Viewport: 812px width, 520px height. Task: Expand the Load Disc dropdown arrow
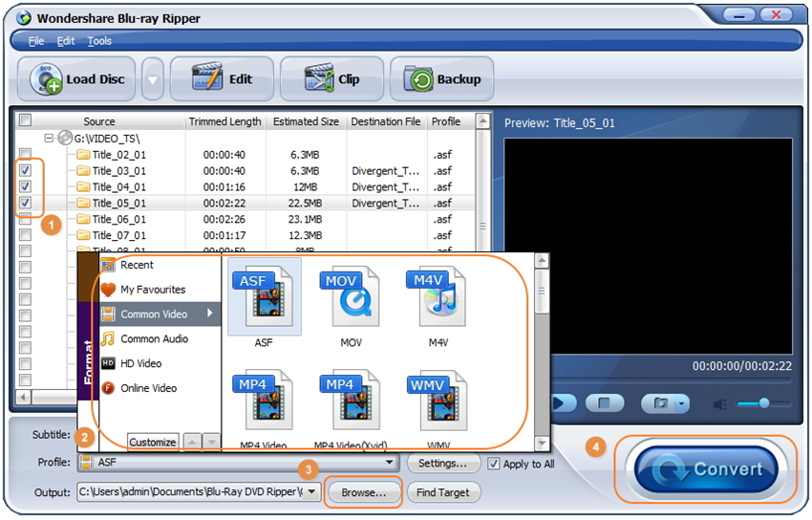pyautogui.click(x=153, y=80)
